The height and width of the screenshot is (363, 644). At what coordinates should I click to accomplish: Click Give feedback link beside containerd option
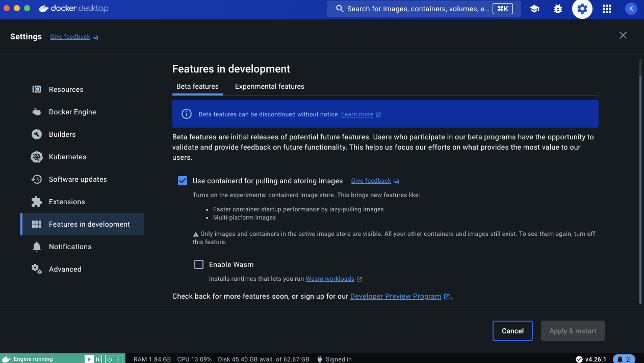371,181
